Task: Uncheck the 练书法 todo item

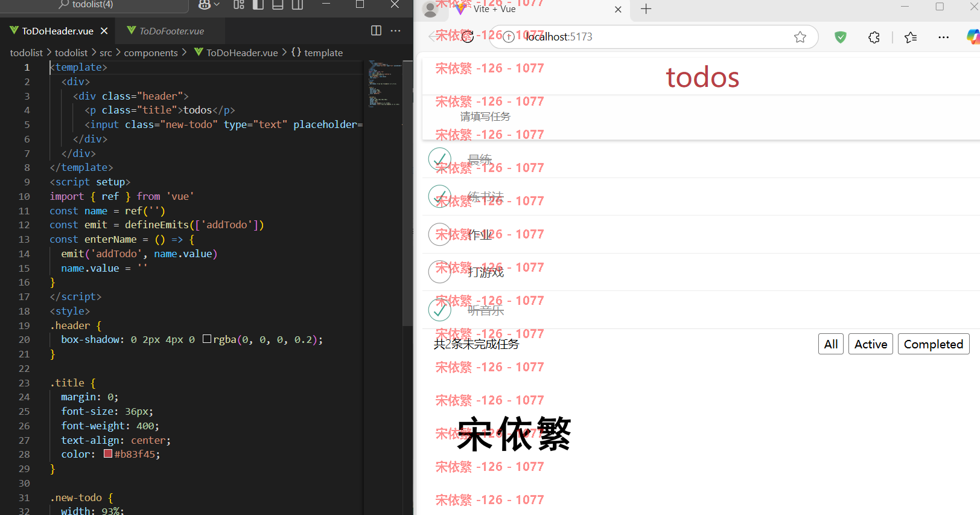Action: click(440, 196)
